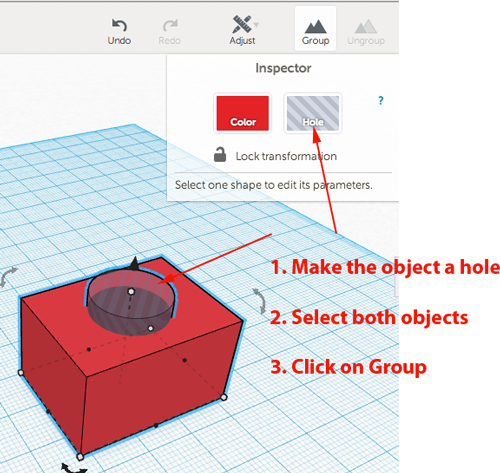Click the greyed Redo arrow icon
500x473 pixels.
click(170, 26)
